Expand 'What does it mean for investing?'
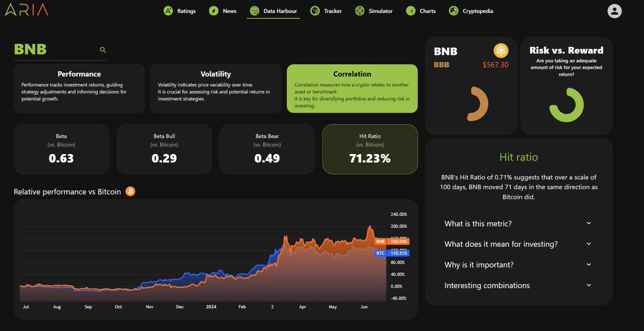644x331 pixels. point(517,244)
